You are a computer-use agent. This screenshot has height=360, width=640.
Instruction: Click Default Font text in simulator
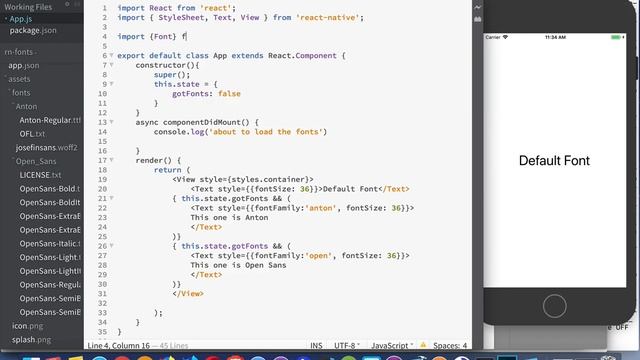pos(554,160)
